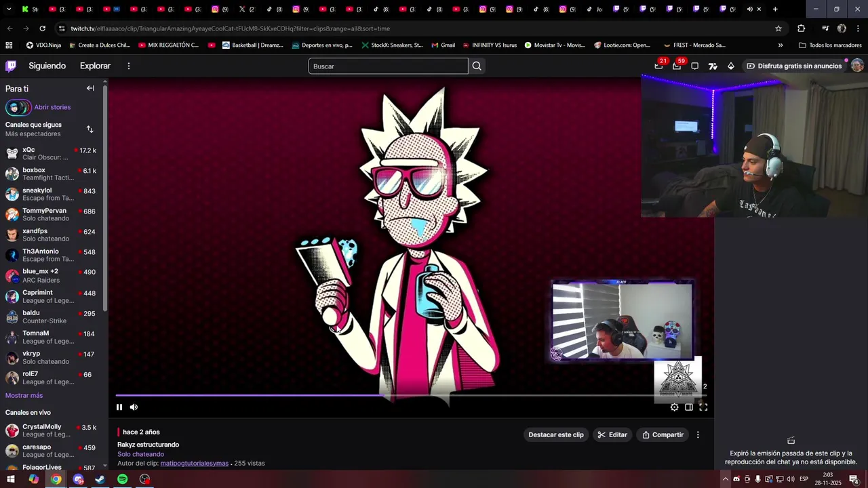Open xQc channel in sidebar
The image size is (868, 488).
click(52, 153)
